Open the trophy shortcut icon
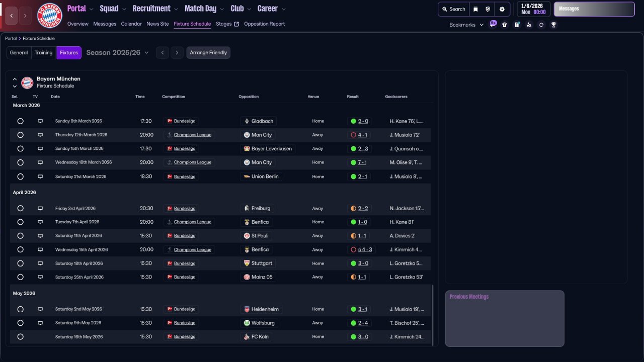This screenshot has height=362, width=644. pos(553,25)
